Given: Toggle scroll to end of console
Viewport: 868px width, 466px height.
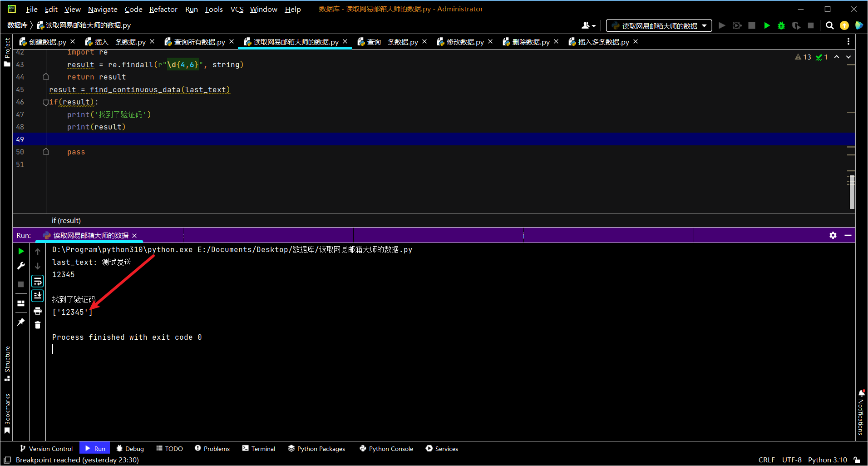Looking at the screenshot, I should click(x=38, y=296).
